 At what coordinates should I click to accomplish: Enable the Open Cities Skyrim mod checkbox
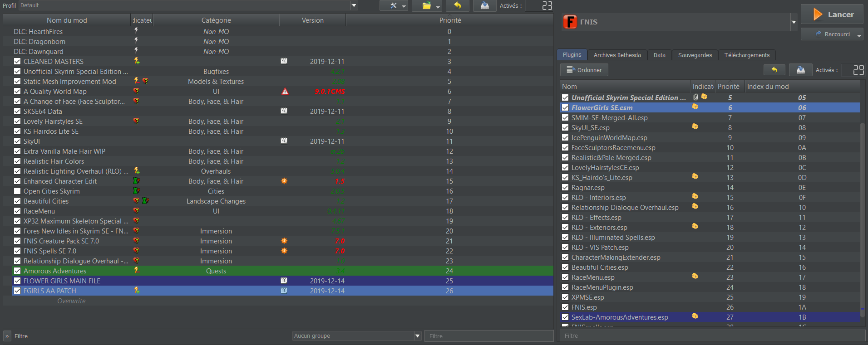(x=17, y=191)
